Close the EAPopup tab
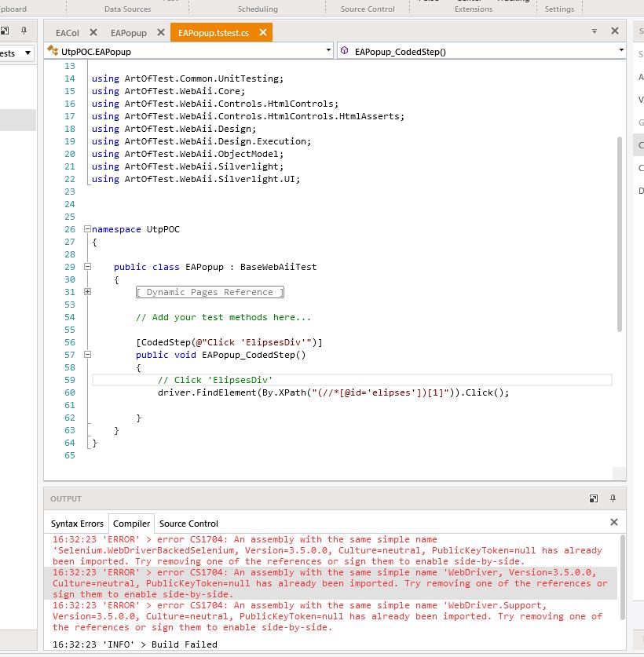 tap(160, 32)
